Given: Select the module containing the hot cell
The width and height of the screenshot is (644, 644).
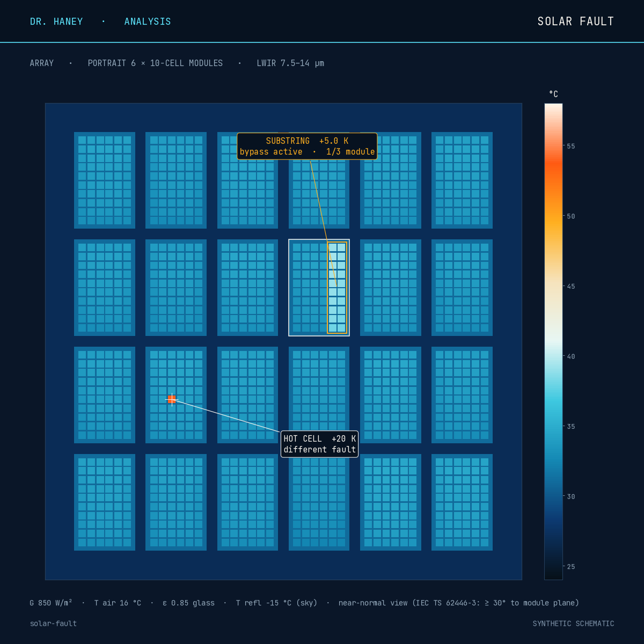Looking at the screenshot, I should click(176, 395).
